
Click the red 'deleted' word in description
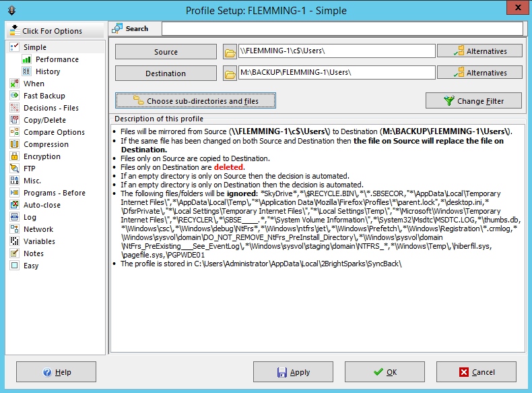click(x=228, y=167)
